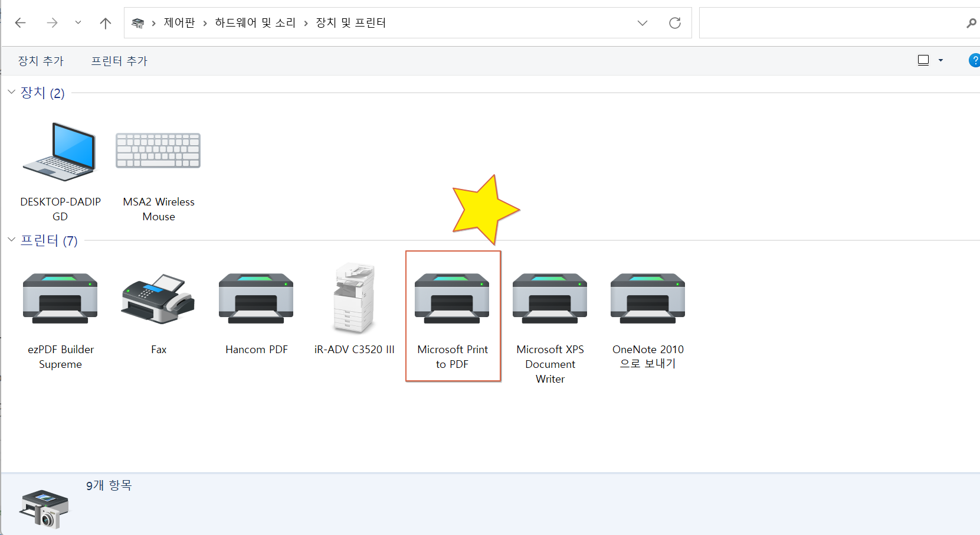This screenshot has width=980, height=535.
Task: Open recent locations dropdown arrow
Action: tap(78, 23)
